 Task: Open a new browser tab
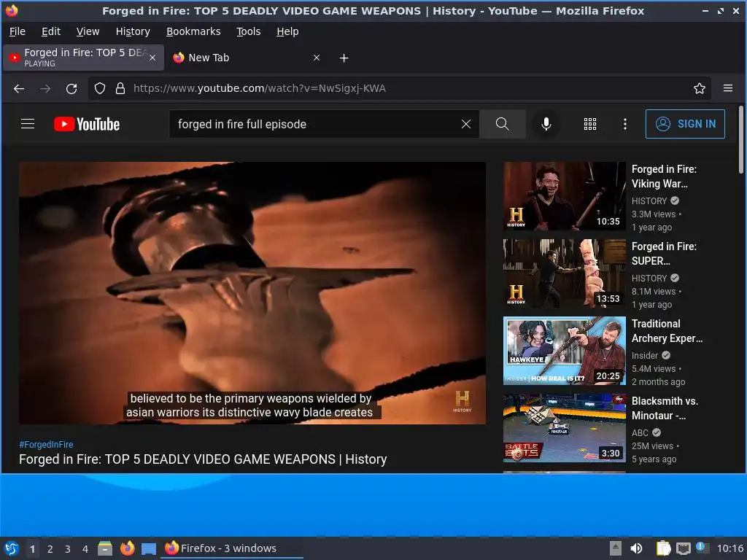click(344, 58)
